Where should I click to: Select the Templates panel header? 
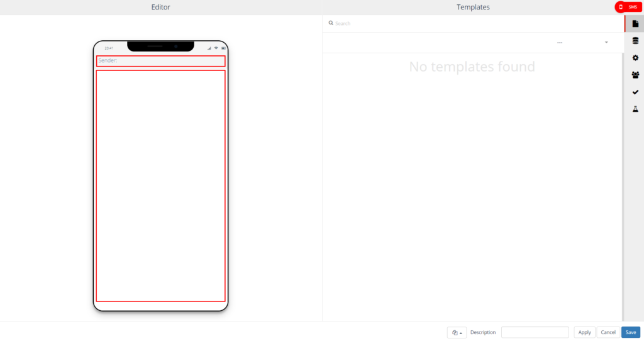(473, 7)
